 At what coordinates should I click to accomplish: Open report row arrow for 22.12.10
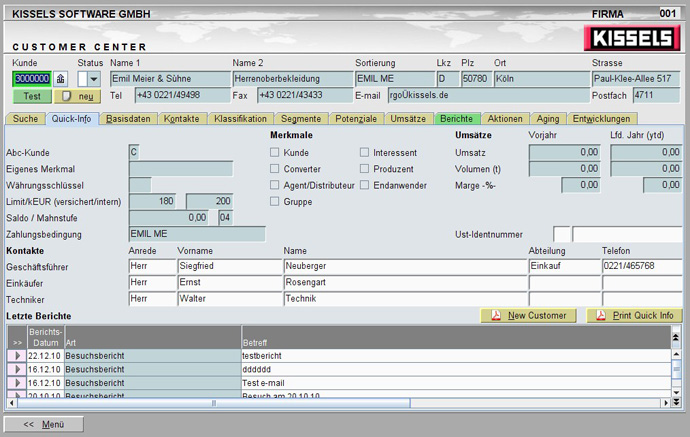click(x=17, y=356)
